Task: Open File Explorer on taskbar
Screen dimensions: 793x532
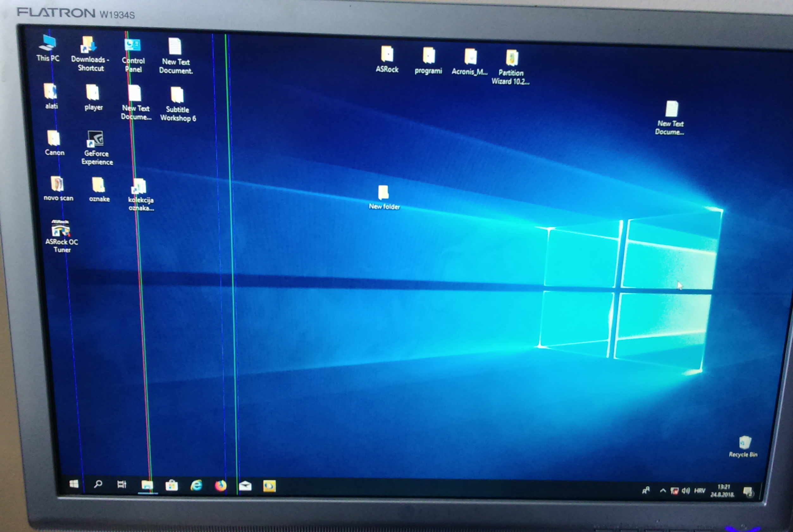Action: point(147,485)
